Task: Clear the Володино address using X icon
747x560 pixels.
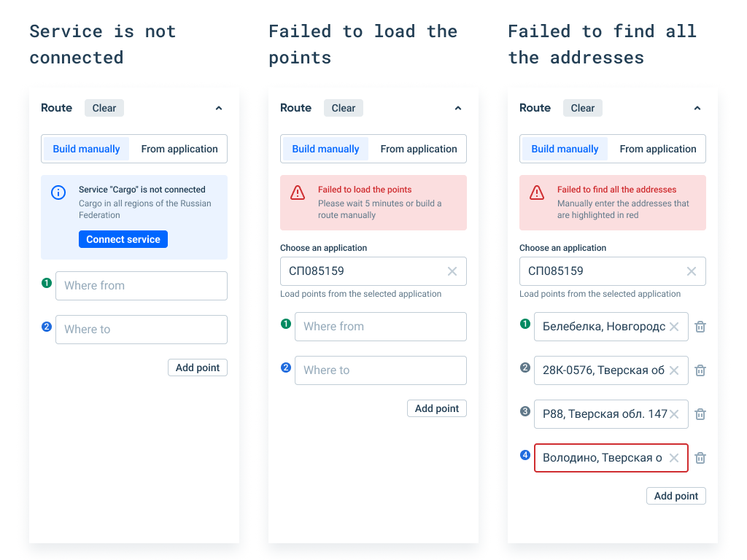Action: point(674,458)
